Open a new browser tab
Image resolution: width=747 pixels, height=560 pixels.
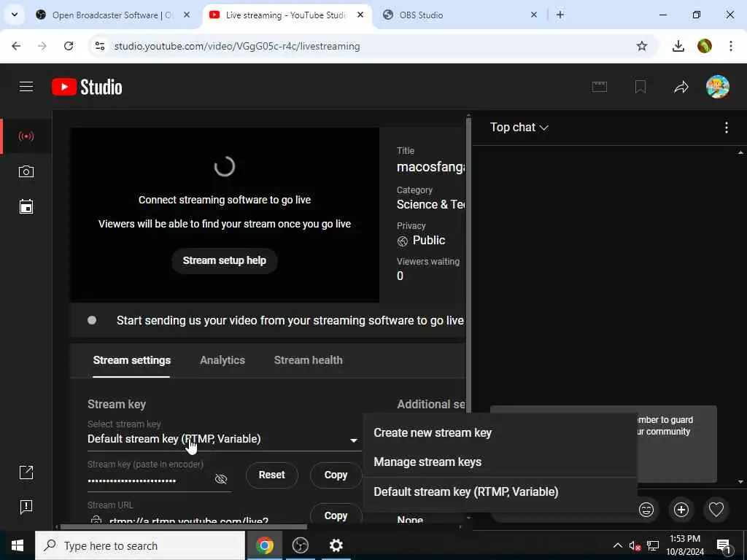point(560,15)
